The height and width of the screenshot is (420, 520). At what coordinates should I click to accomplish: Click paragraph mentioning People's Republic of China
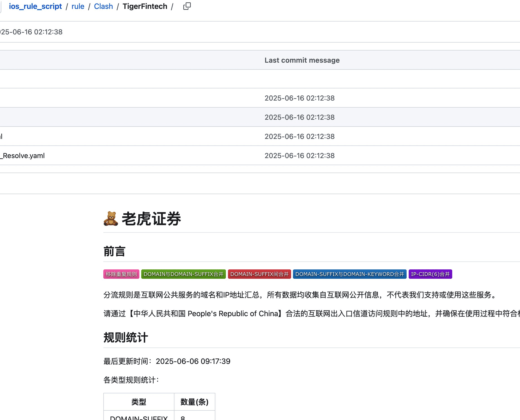312,314
